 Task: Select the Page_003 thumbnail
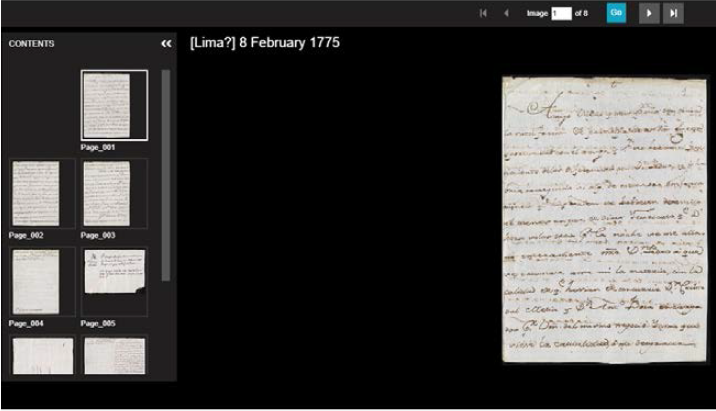click(113, 193)
